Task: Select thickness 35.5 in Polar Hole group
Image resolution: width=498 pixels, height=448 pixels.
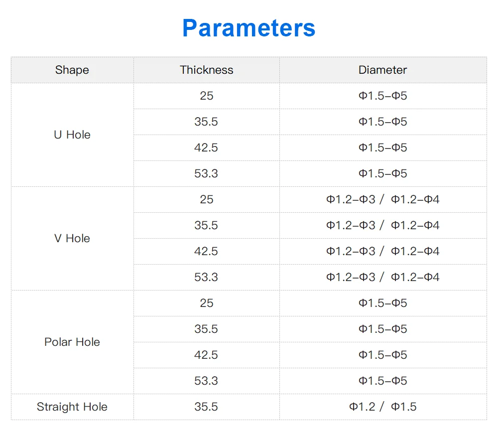Action: pos(206,329)
